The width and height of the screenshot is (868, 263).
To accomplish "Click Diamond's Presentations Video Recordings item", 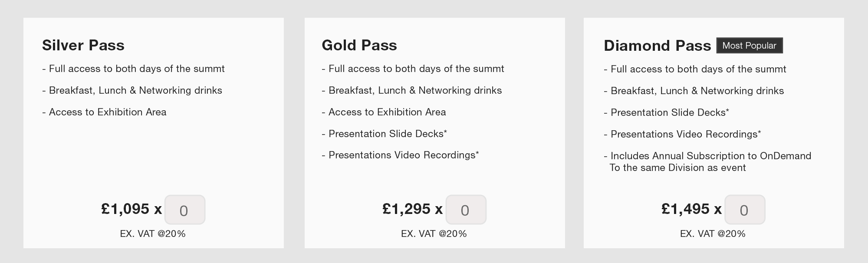I will click(682, 134).
